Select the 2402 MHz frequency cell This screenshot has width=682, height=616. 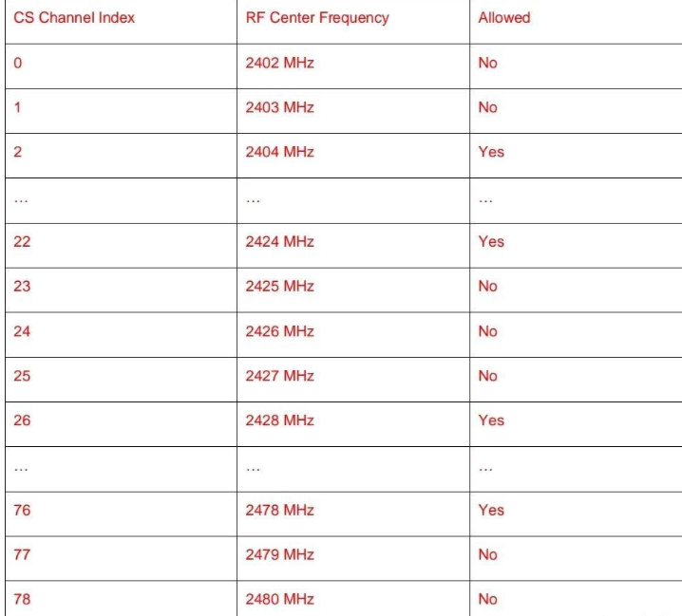(279, 63)
